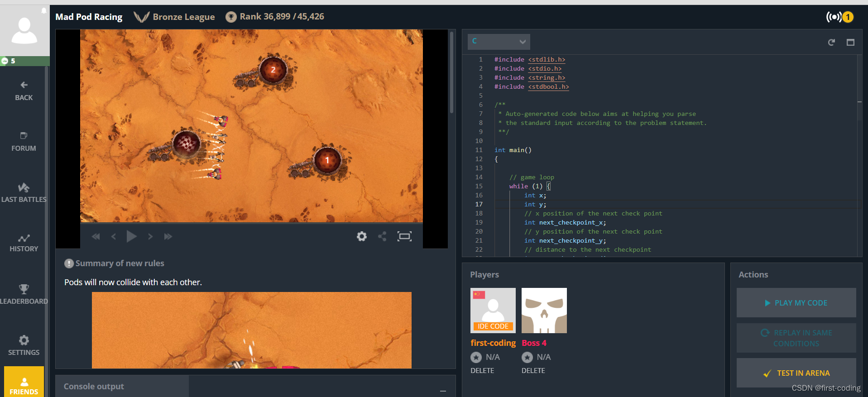
Task: Click PLAY MY CODE button
Action: (796, 303)
